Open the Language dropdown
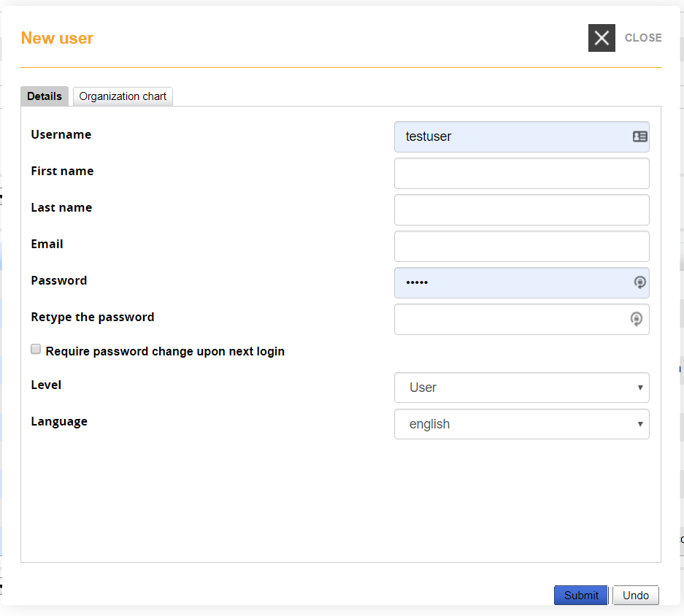This screenshot has width=684, height=616. point(521,424)
